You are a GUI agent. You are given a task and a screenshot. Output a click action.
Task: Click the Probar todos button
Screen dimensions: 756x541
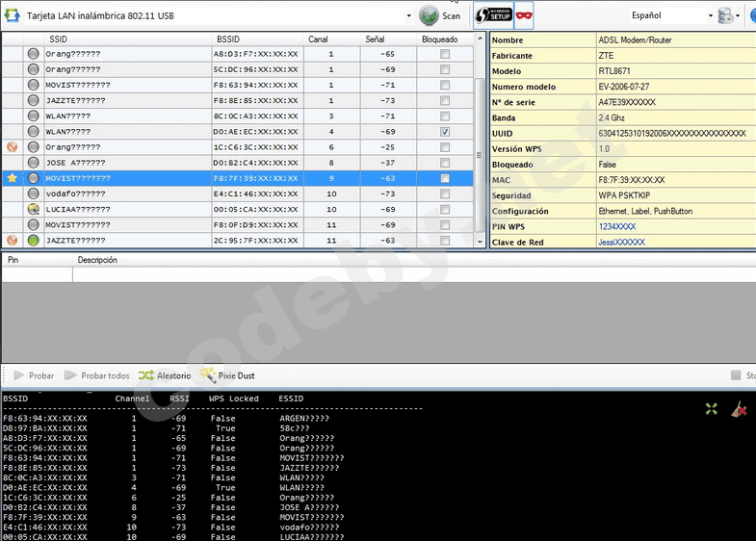96,375
